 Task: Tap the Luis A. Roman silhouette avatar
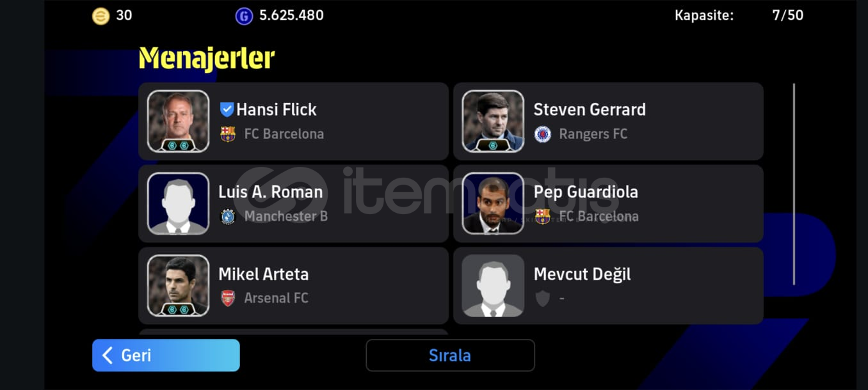179,203
